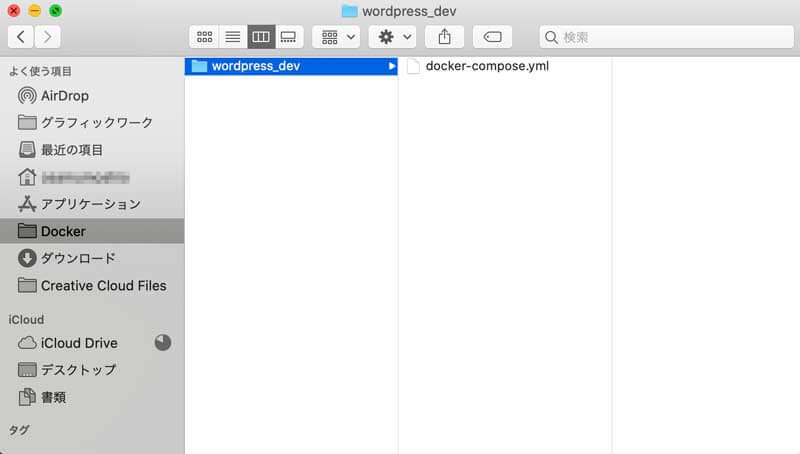
Task: Click the search field
Action: pos(660,37)
